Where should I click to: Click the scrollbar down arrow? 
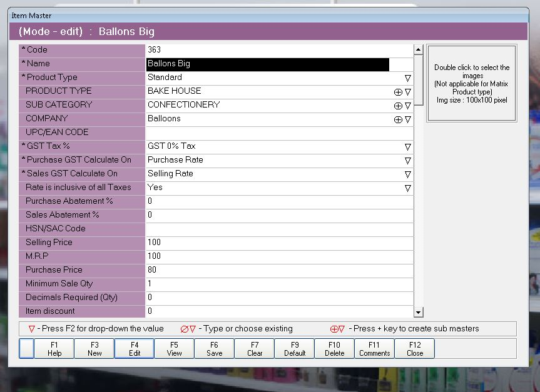point(418,312)
